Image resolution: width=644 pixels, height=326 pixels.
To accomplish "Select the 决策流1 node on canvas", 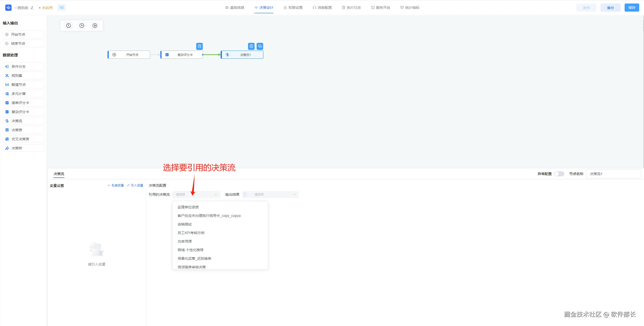I will click(x=242, y=55).
